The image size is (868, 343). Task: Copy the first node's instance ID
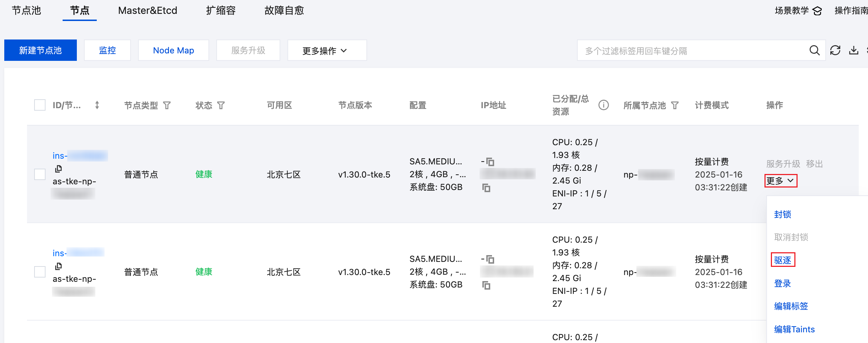click(x=59, y=169)
